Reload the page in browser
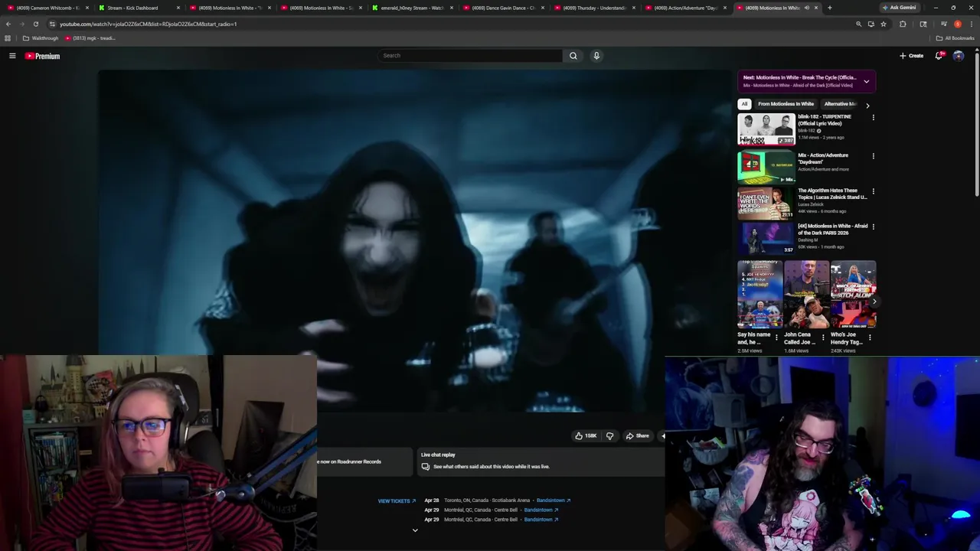This screenshot has height=551, width=980. pos(35,24)
